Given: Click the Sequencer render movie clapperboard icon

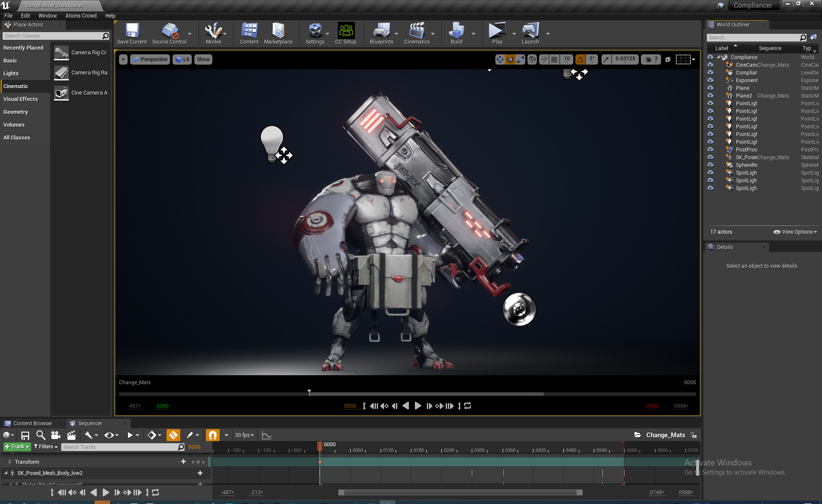Looking at the screenshot, I should pos(71,435).
